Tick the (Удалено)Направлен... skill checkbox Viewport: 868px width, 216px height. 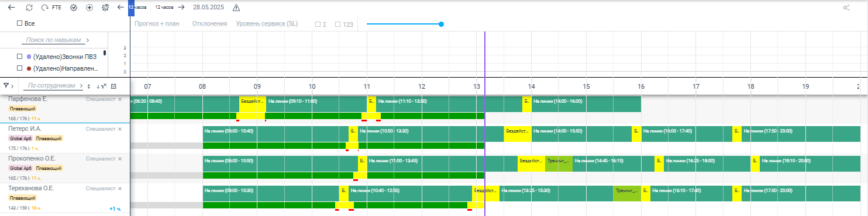[19, 68]
